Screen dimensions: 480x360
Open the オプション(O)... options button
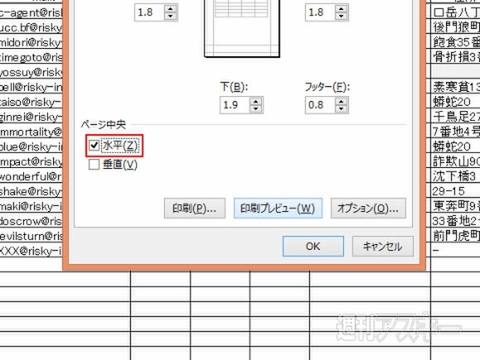pos(368,208)
